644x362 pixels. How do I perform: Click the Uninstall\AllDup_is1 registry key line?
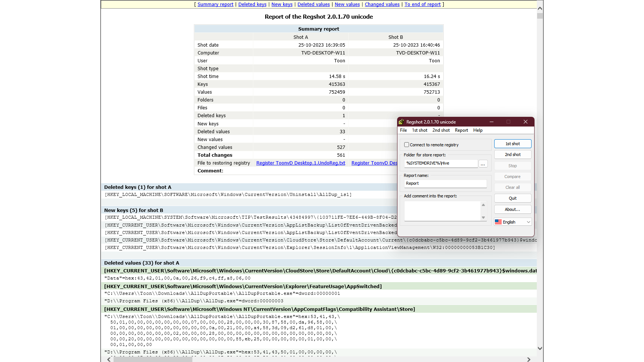tap(228, 195)
